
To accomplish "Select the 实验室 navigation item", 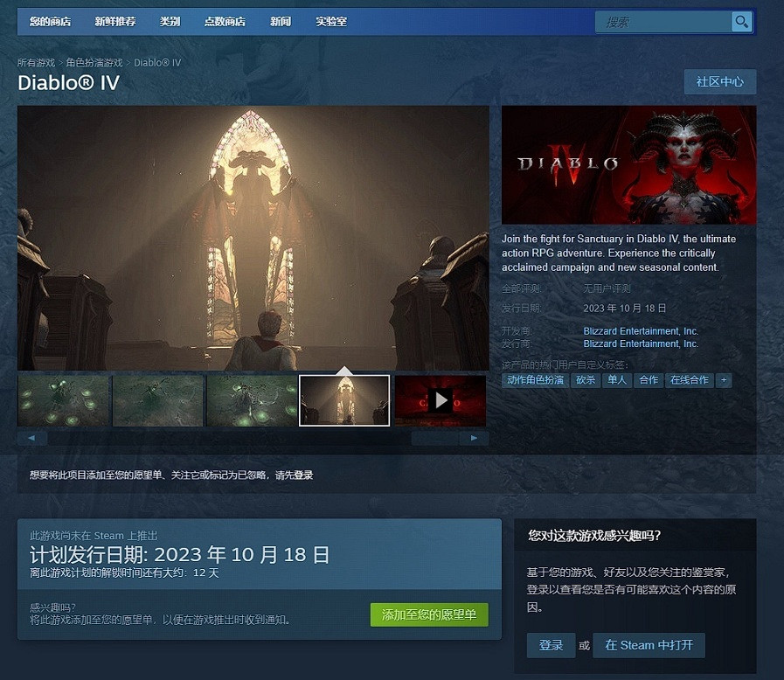I will [x=331, y=22].
